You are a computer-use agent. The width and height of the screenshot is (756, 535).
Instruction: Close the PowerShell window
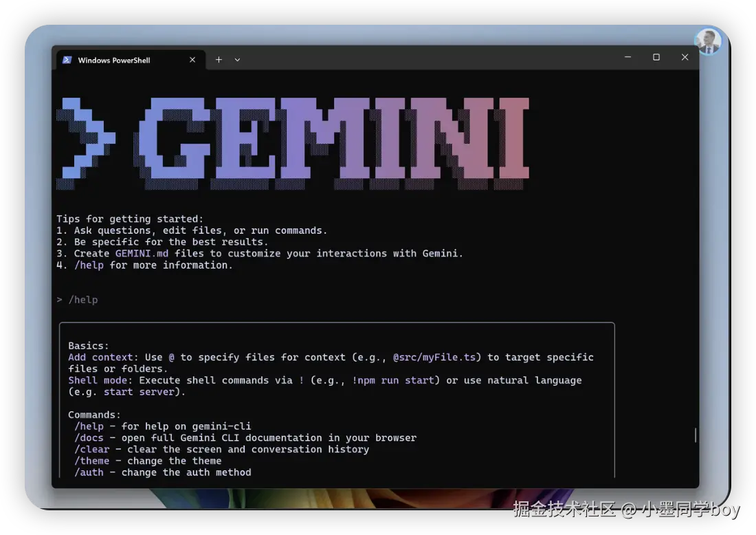point(685,57)
